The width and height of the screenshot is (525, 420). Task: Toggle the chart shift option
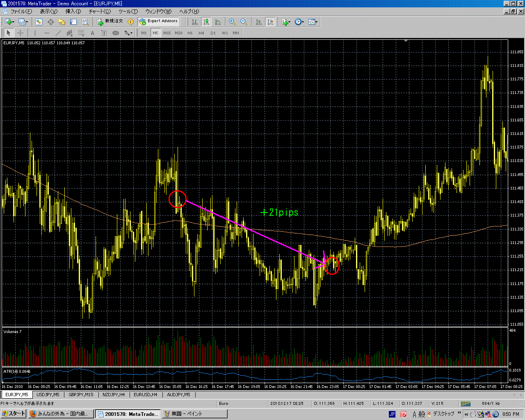pyautogui.click(x=270, y=22)
